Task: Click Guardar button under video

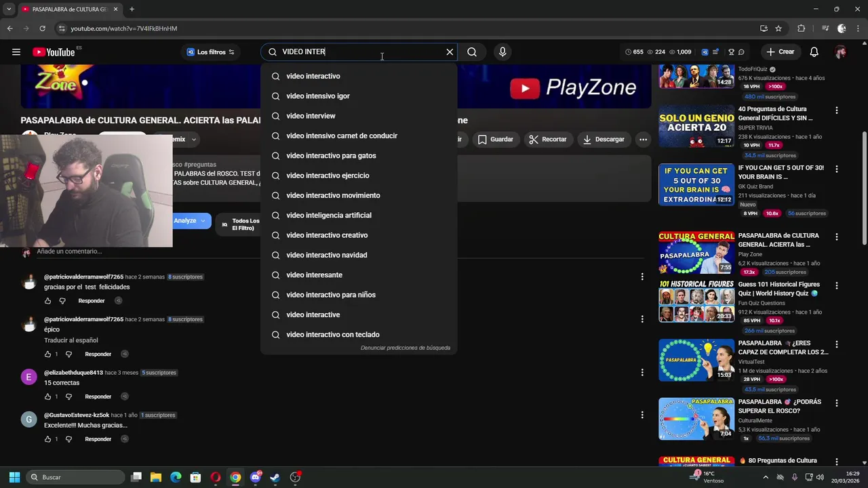Action: (495, 140)
